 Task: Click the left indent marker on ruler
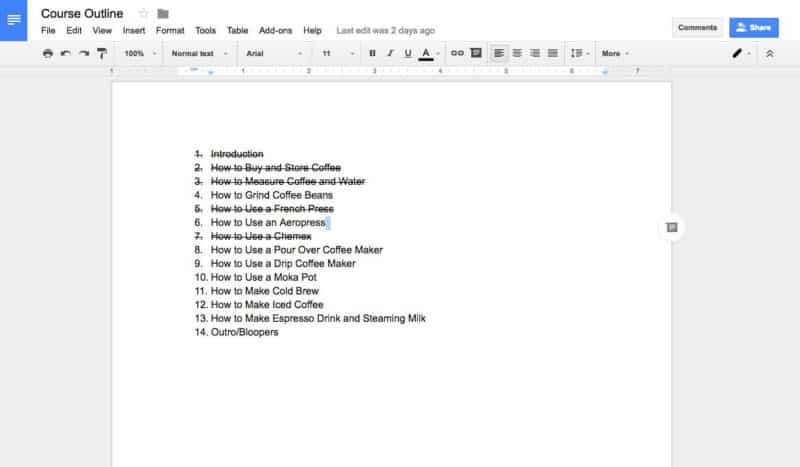tap(211, 72)
